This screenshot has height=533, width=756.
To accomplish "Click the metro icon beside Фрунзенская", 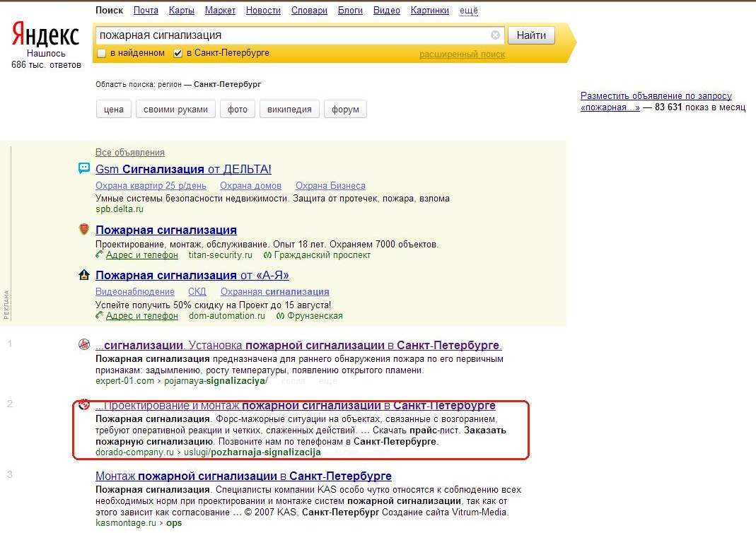I will [x=281, y=316].
